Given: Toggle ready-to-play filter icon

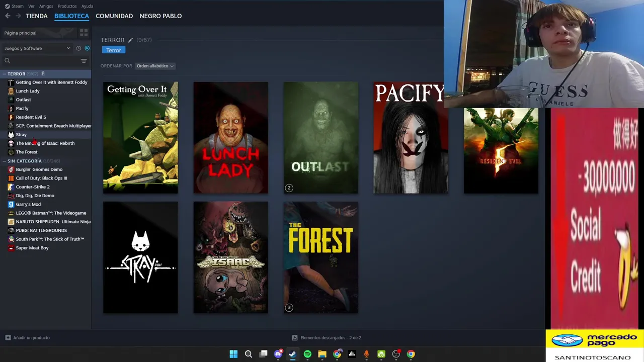Looking at the screenshot, I should 87,48.
